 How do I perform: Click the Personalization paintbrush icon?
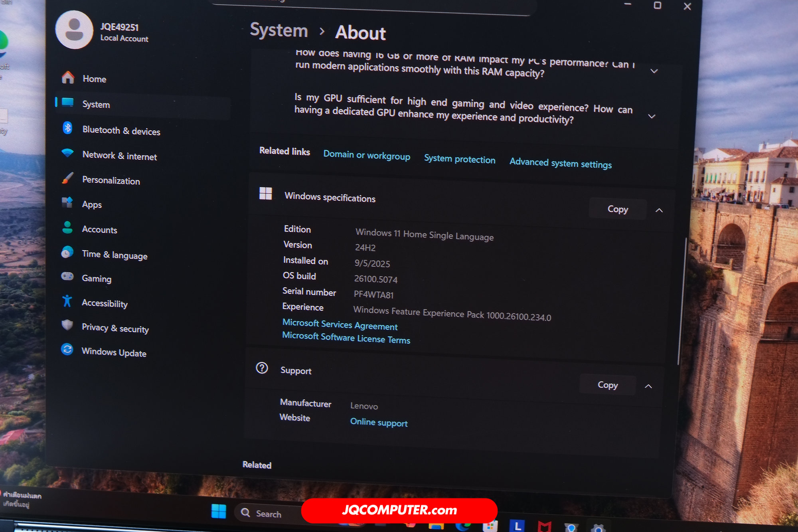(67, 178)
